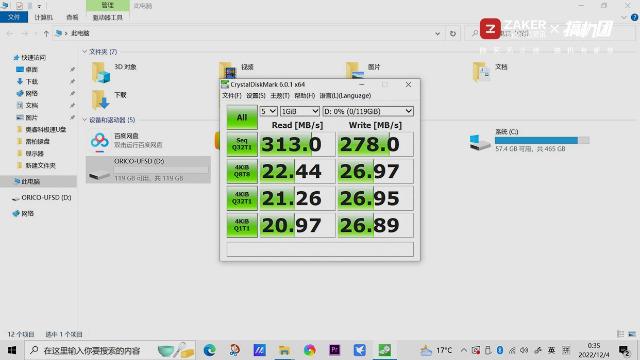The height and width of the screenshot is (360, 640).
Task: Open CrystalDiskMark 主题(T) menu
Action: [x=280, y=96]
